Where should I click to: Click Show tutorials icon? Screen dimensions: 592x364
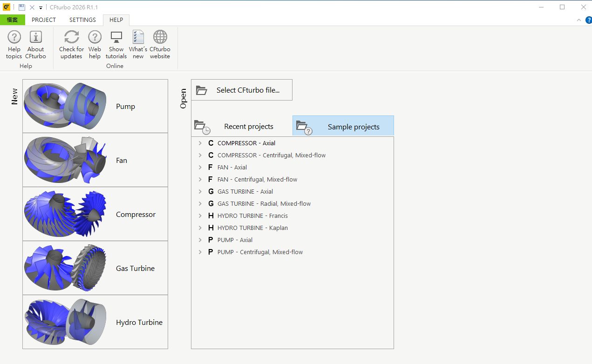pyautogui.click(x=116, y=45)
